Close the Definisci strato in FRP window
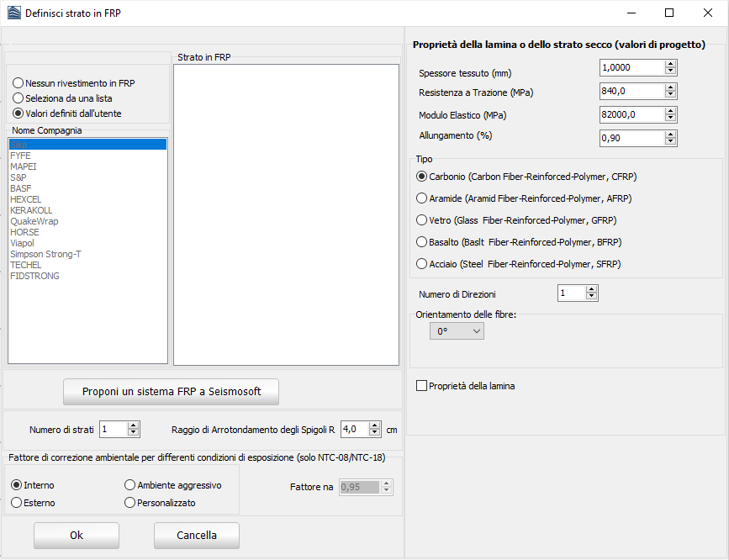 pos(706,13)
